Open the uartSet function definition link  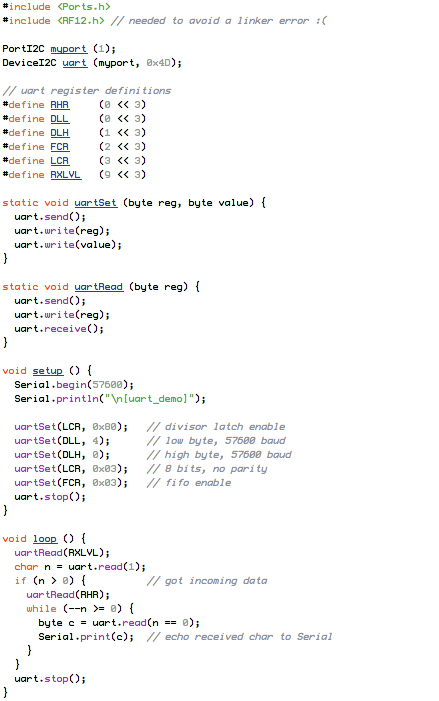point(96,203)
